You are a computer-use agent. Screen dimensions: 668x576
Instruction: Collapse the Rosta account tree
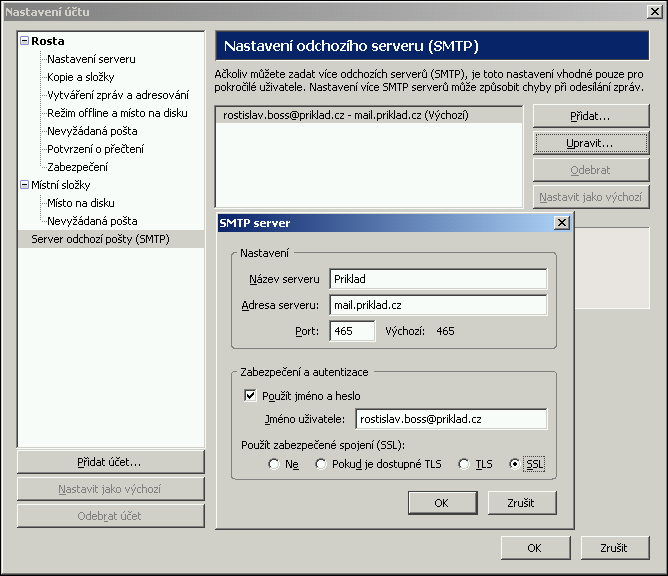(x=24, y=42)
